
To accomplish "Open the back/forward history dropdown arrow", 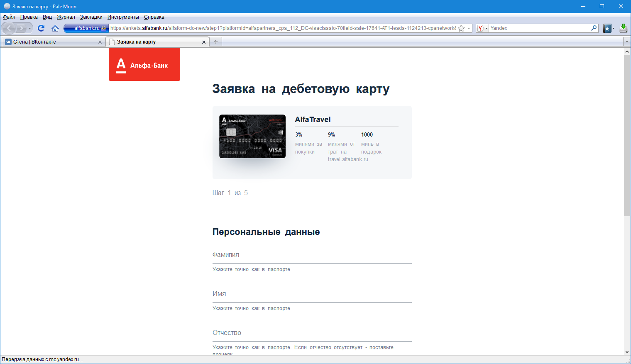I will click(x=29, y=28).
